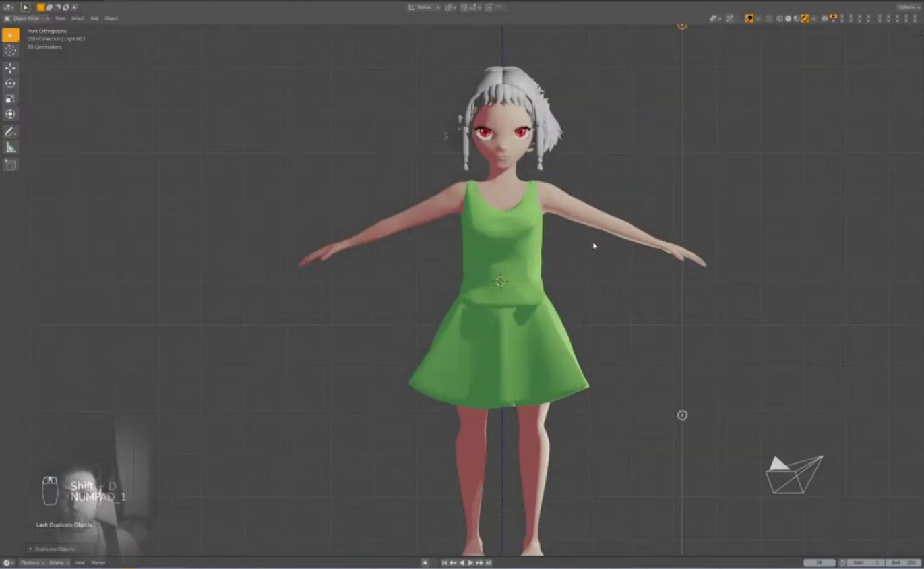Select the camera object in the viewport

pos(795,475)
